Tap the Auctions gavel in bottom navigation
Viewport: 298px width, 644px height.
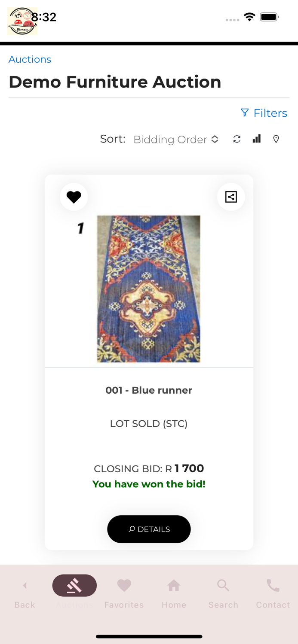pyautogui.click(x=74, y=585)
